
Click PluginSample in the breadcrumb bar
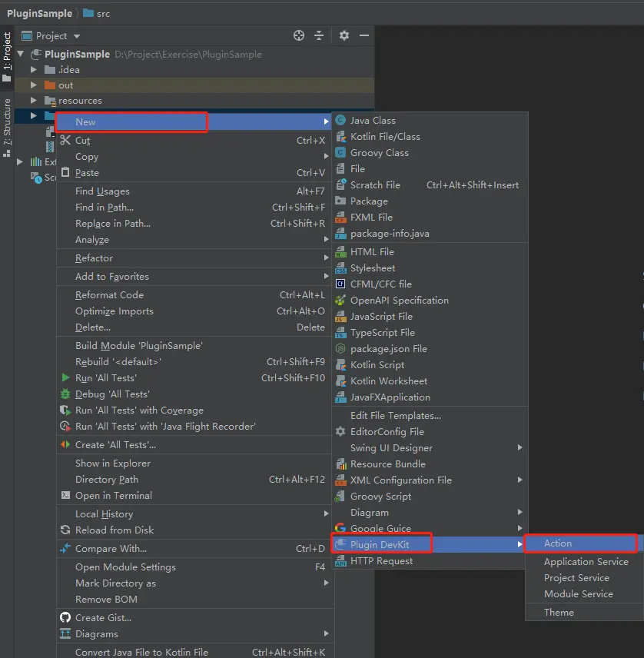pyautogui.click(x=39, y=13)
